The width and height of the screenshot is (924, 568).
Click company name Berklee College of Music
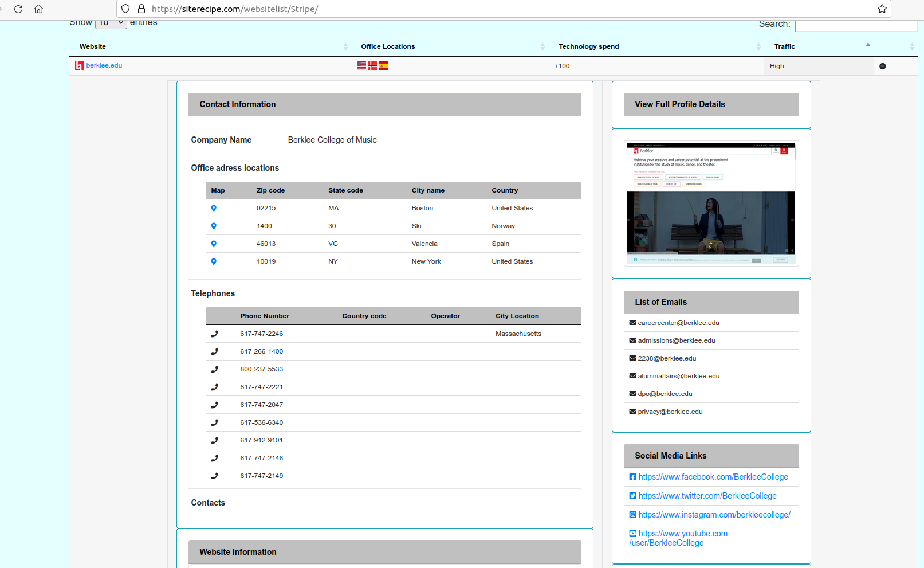coord(332,140)
